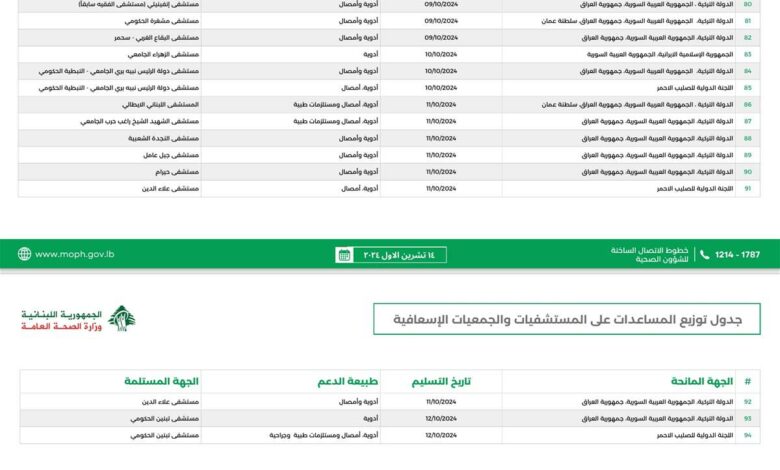Select row number 86

pos(748,104)
